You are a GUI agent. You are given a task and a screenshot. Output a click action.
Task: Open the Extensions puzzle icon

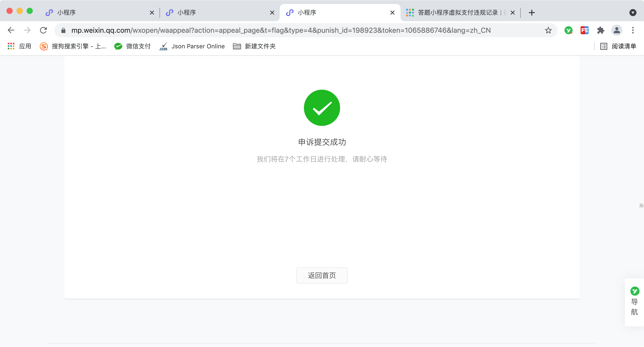tap(600, 30)
